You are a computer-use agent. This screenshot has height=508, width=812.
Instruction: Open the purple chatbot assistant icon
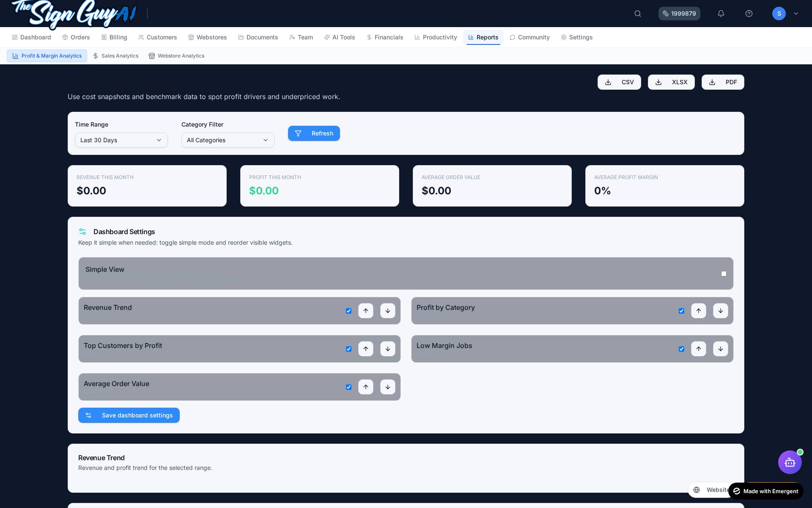coord(790,462)
